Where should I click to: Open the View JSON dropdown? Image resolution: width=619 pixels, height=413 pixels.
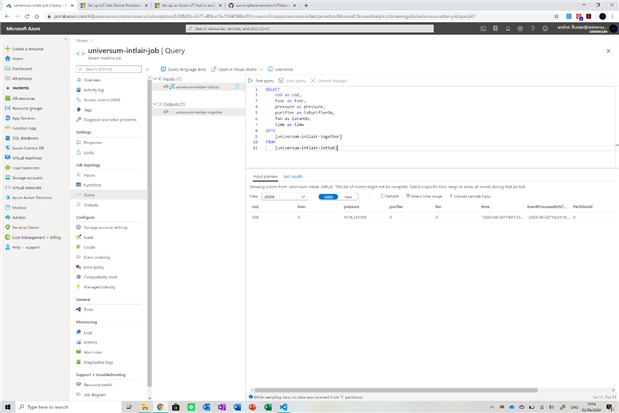pos(284,196)
